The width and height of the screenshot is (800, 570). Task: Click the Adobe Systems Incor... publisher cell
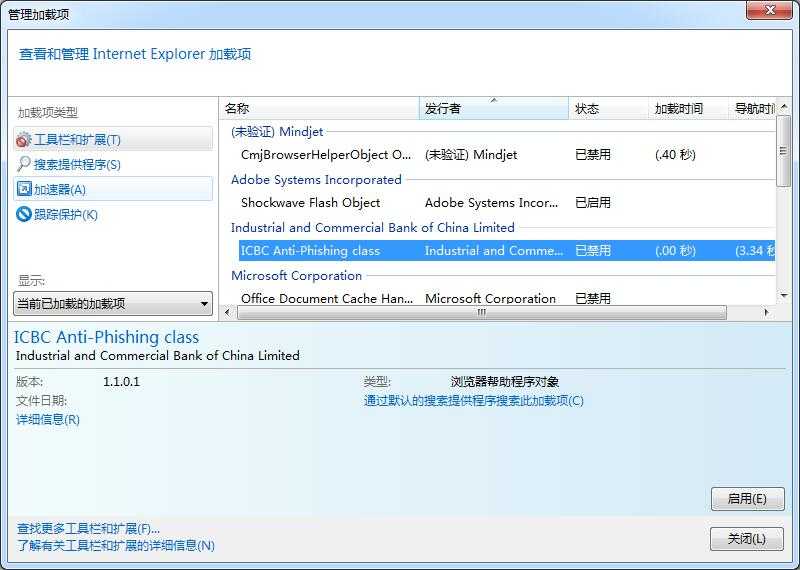tap(491, 203)
